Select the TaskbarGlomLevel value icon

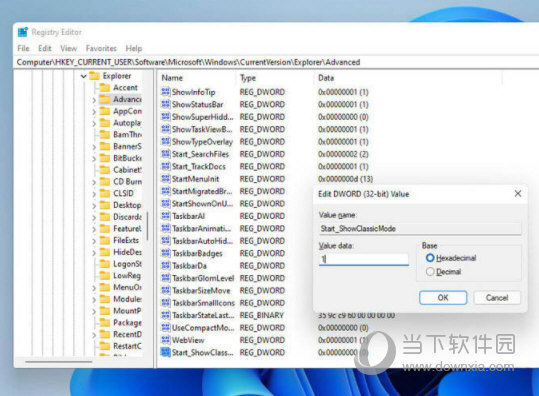(166, 278)
